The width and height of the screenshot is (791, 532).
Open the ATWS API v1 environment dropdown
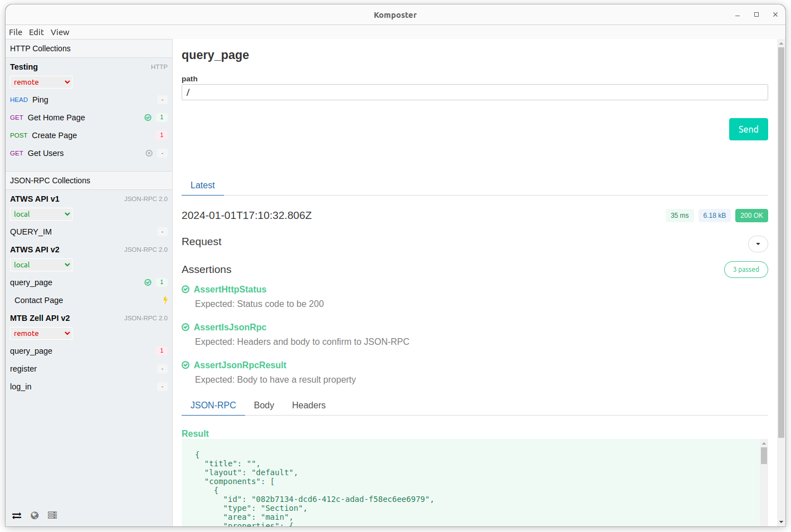point(41,214)
